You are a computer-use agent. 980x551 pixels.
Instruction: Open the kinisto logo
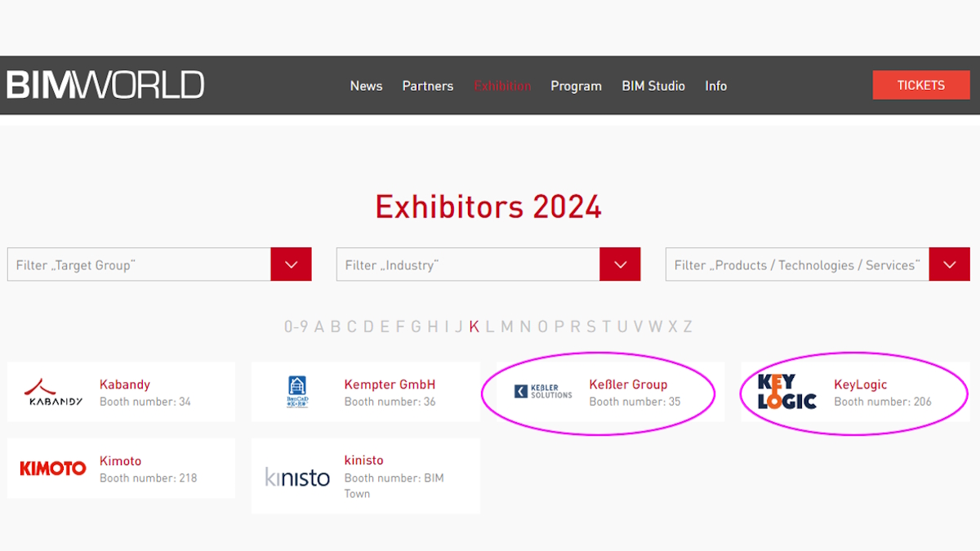297,477
